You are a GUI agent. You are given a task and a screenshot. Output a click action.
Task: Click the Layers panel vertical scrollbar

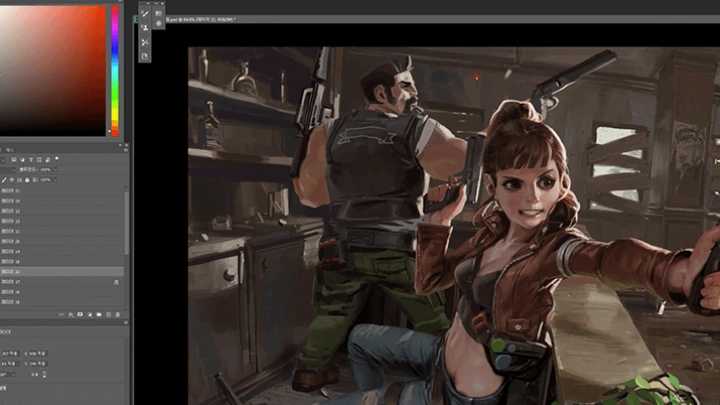[126, 223]
